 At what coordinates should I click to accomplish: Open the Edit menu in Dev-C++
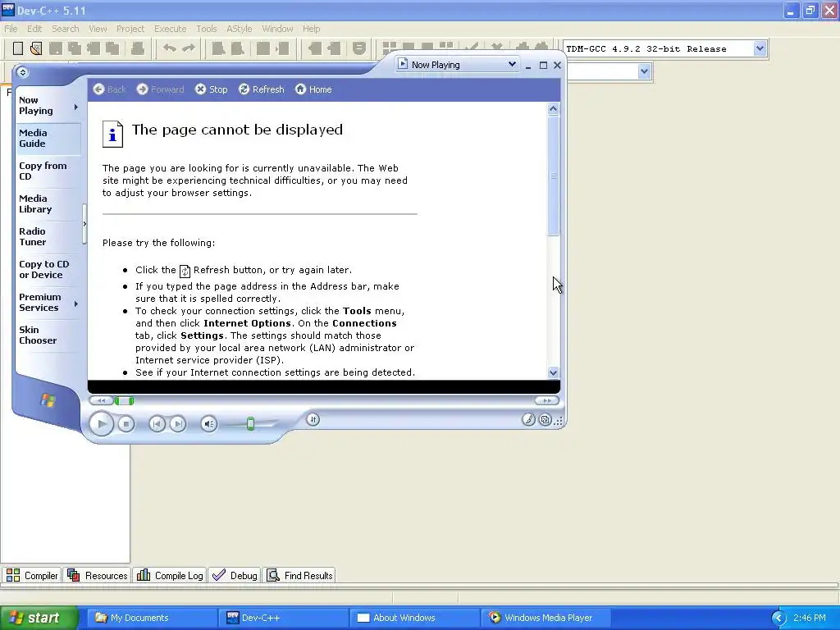(x=34, y=29)
